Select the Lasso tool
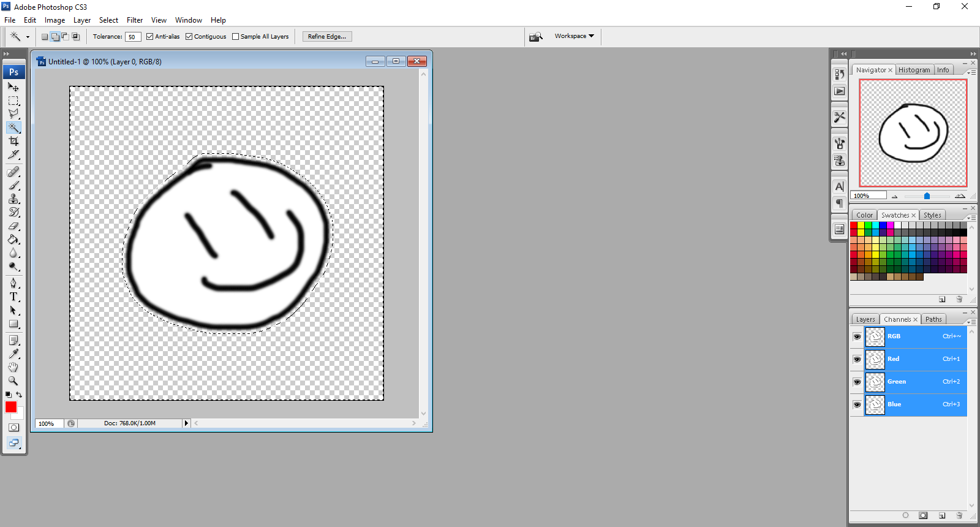Viewport: 980px width, 527px height. tap(13, 114)
